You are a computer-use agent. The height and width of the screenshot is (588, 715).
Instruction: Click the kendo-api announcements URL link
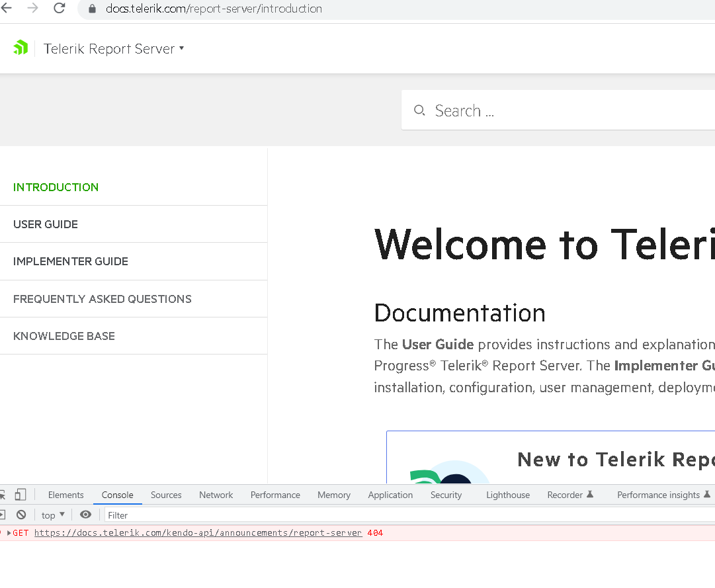(198, 533)
